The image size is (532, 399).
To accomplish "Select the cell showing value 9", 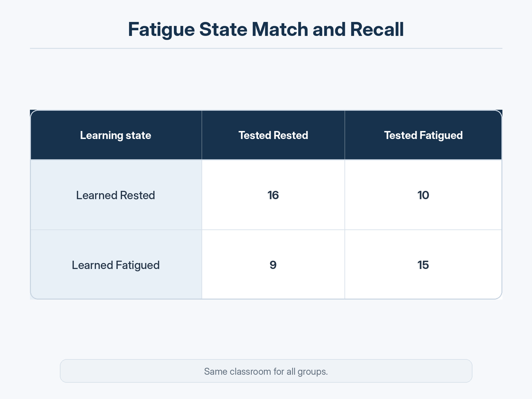I will [x=273, y=265].
